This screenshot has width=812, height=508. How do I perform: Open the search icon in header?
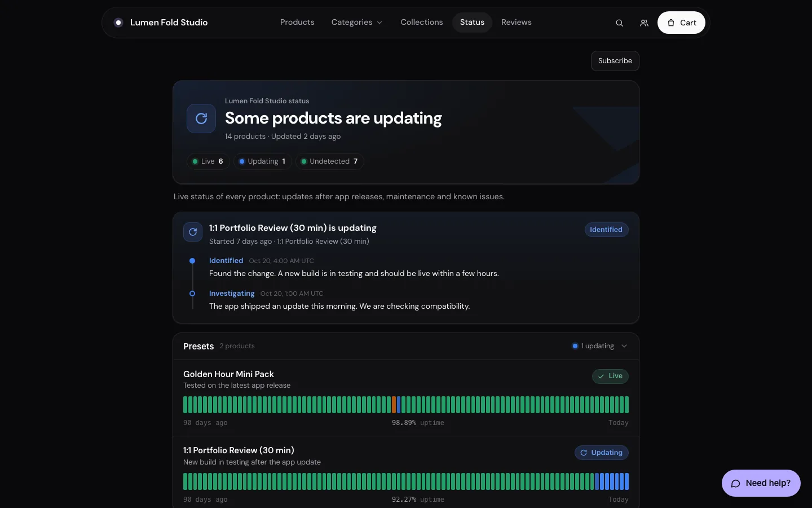pyautogui.click(x=619, y=23)
